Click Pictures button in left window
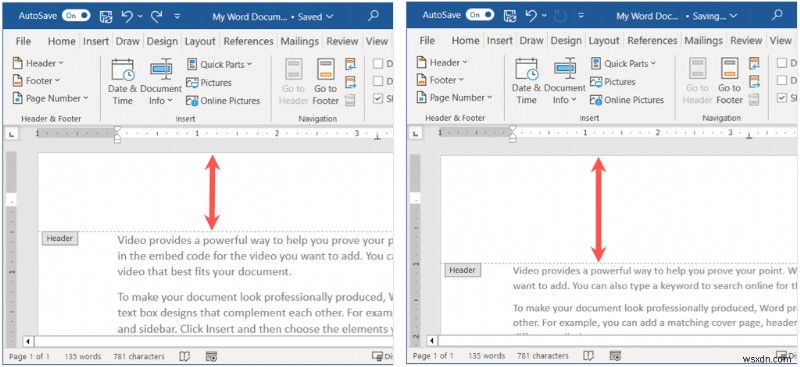 [209, 83]
